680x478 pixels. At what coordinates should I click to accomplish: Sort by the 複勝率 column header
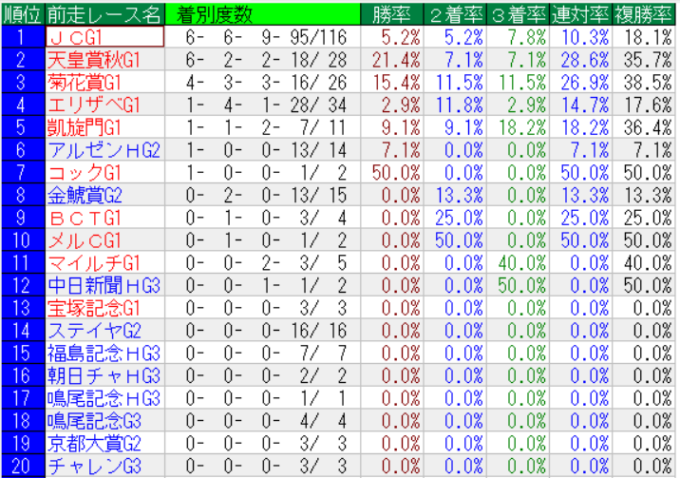(642, 14)
